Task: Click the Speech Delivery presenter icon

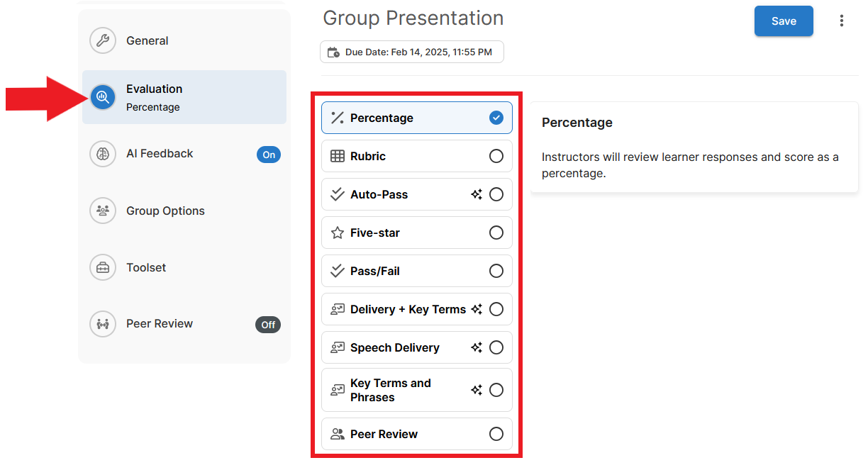Action: tap(338, 347)
